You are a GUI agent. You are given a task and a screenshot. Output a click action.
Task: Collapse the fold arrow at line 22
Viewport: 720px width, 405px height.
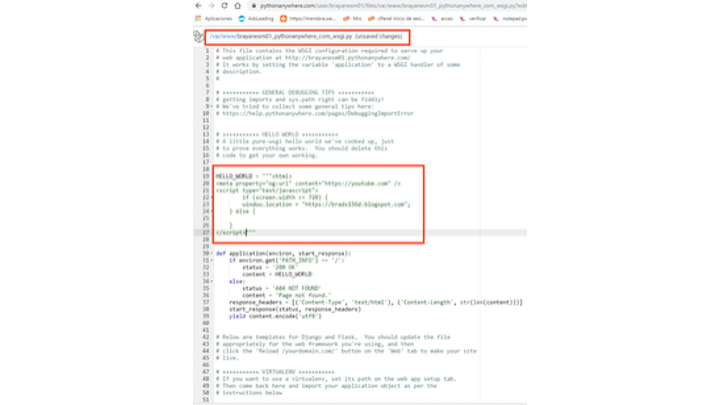coord(212,197)
